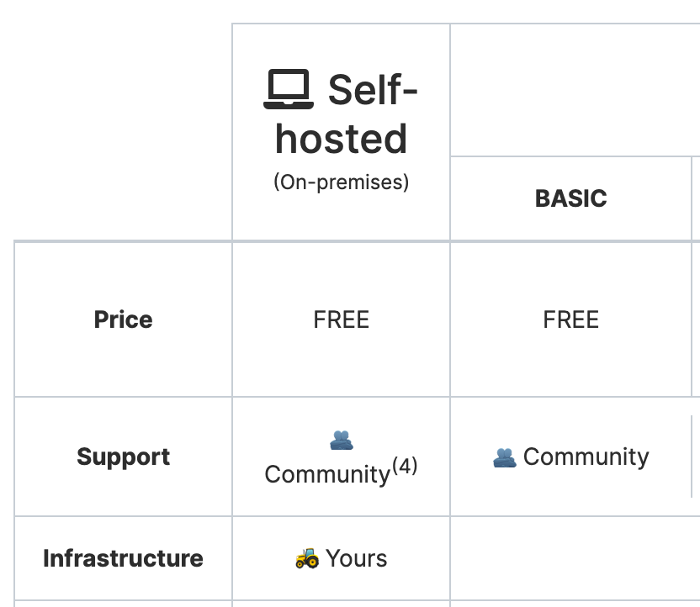700x607 pixels.
Task: Click the empty header cell above BASIC
Action: 575,90
